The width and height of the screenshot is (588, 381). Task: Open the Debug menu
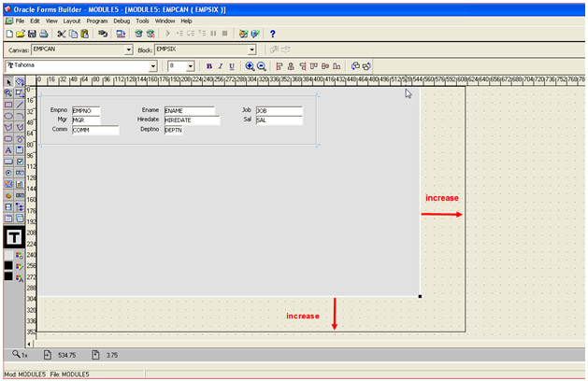[x=122, y=20]
